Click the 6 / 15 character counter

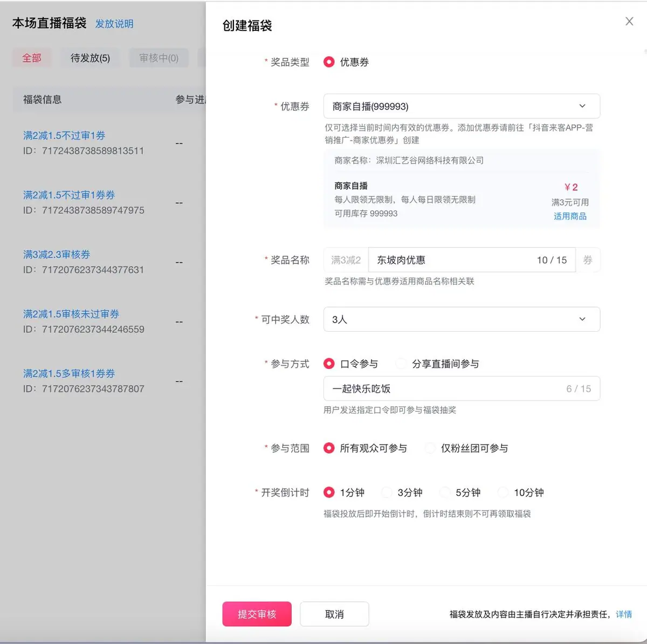(x=579, y=388)
